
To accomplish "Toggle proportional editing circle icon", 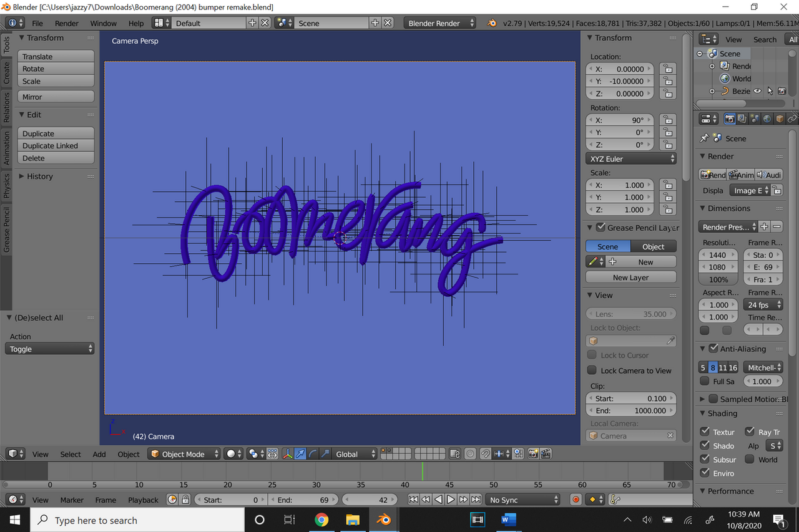I will tap(470, 454).
